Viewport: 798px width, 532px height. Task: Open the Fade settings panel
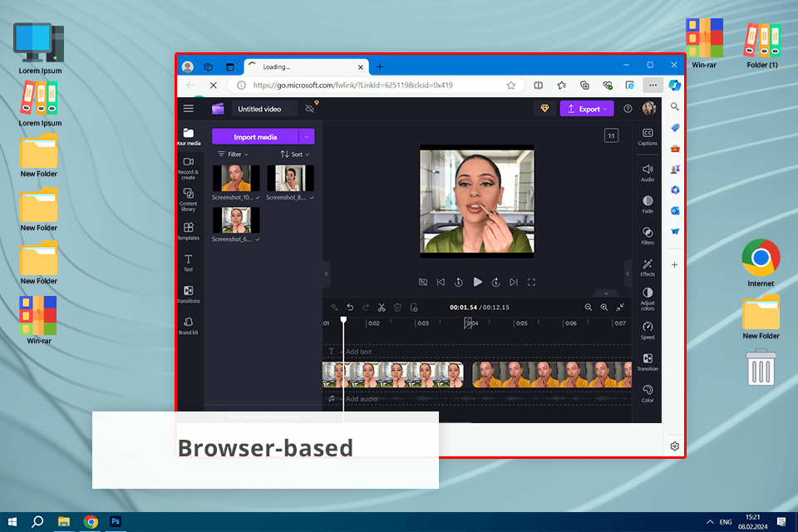coord(648,204)
